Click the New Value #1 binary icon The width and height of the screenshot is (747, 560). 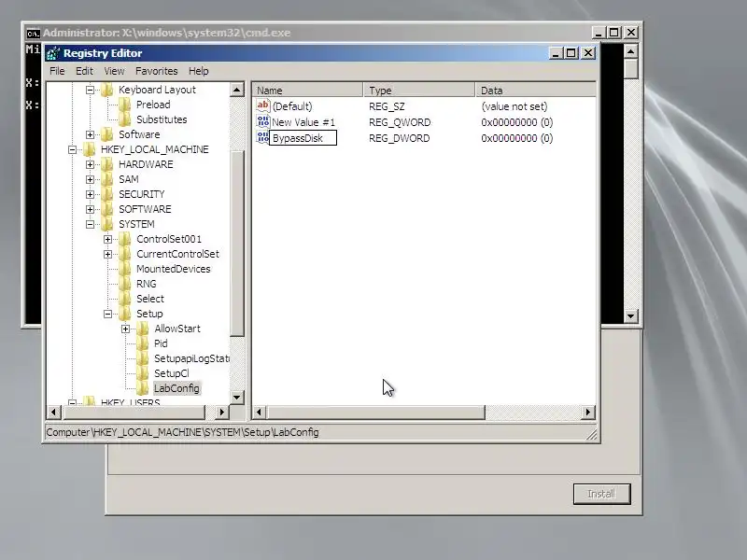(x=263, y=121)
